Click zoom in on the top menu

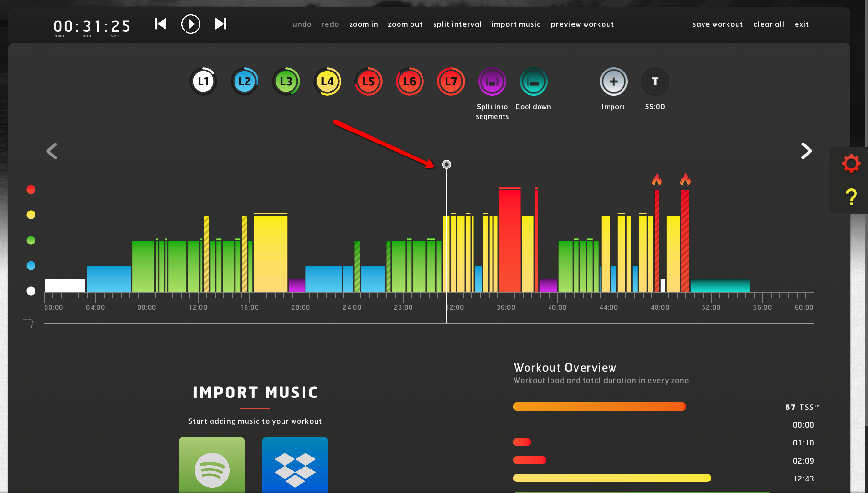(364, 24)
